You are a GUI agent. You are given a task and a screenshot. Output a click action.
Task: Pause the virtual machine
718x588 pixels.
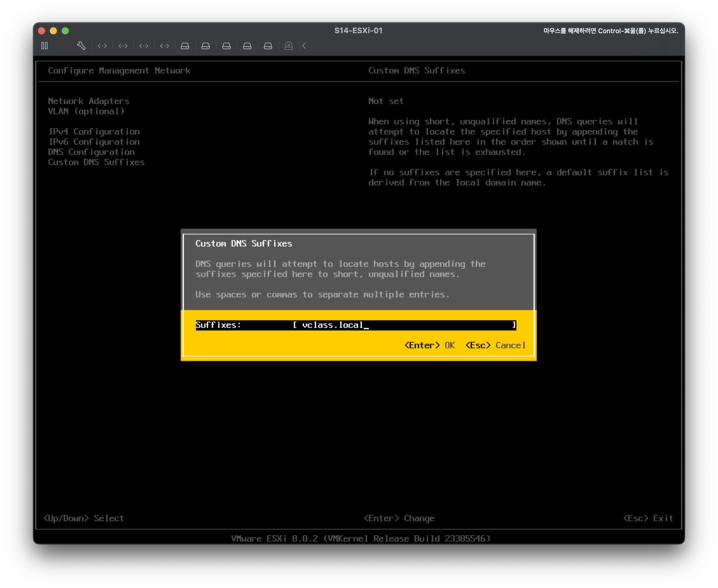point(44,46)
